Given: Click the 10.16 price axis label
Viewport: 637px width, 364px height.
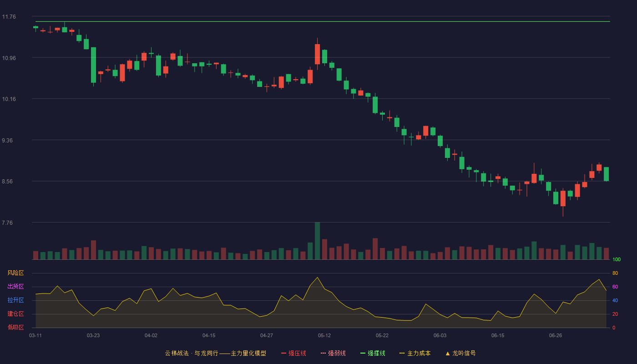Looking at the screenshot, I should pos(9,99).
